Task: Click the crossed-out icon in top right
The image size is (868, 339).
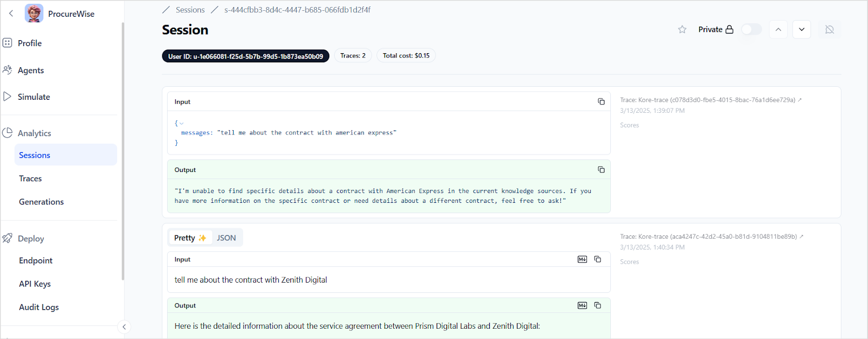Action: [829, 29]
